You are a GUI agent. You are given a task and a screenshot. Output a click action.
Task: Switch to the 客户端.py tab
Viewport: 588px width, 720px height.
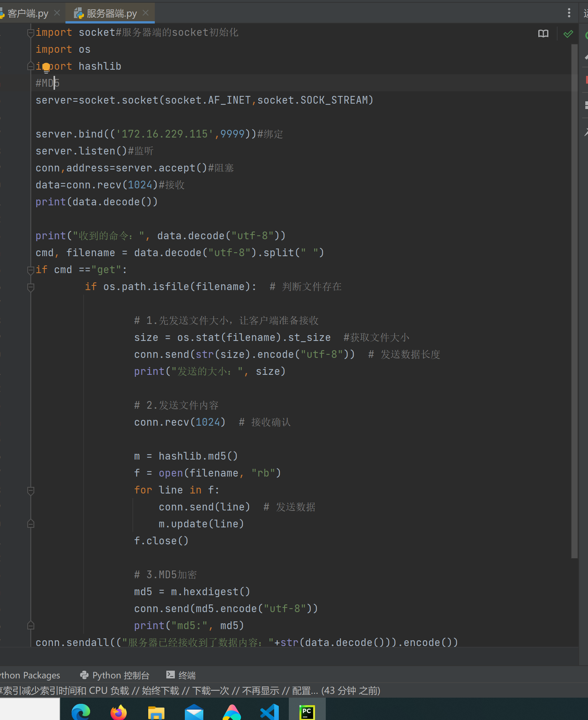click(x=27, y=14)
